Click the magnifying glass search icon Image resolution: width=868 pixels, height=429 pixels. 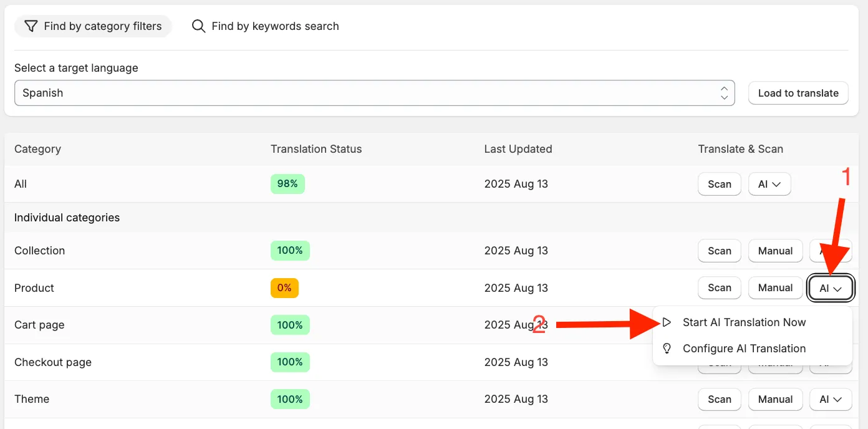[x=198, y=26]
